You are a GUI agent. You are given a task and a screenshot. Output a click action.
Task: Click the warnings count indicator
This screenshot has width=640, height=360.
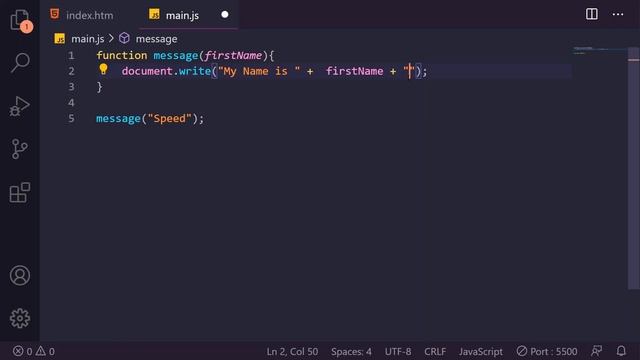(x=45, y=351)
